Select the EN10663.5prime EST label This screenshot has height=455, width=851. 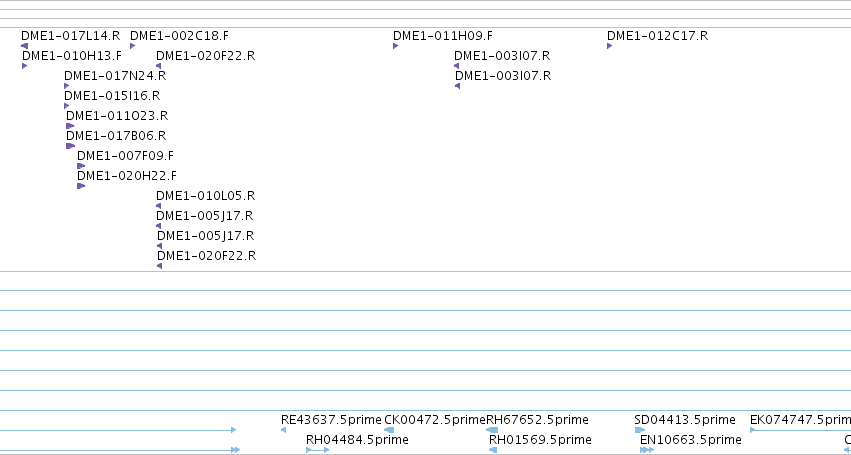[690, 440]
